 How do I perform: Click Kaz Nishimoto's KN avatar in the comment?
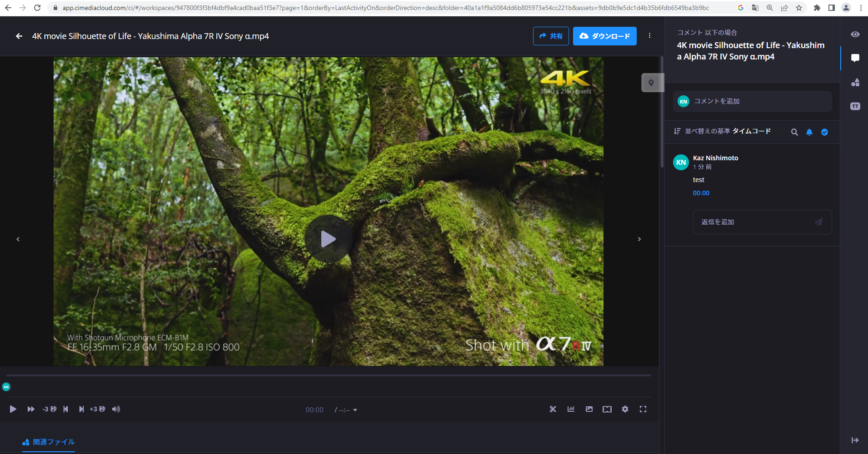(681, 162)
